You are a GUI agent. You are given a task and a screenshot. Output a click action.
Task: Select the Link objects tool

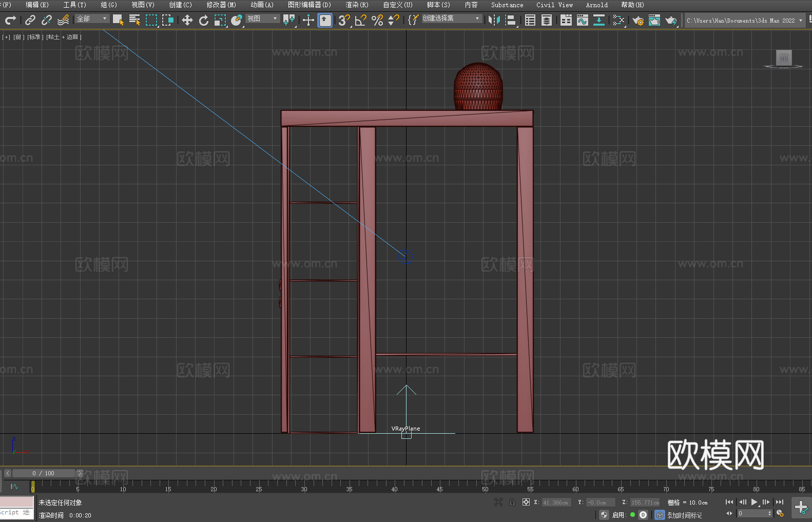(x=30, y=20)
